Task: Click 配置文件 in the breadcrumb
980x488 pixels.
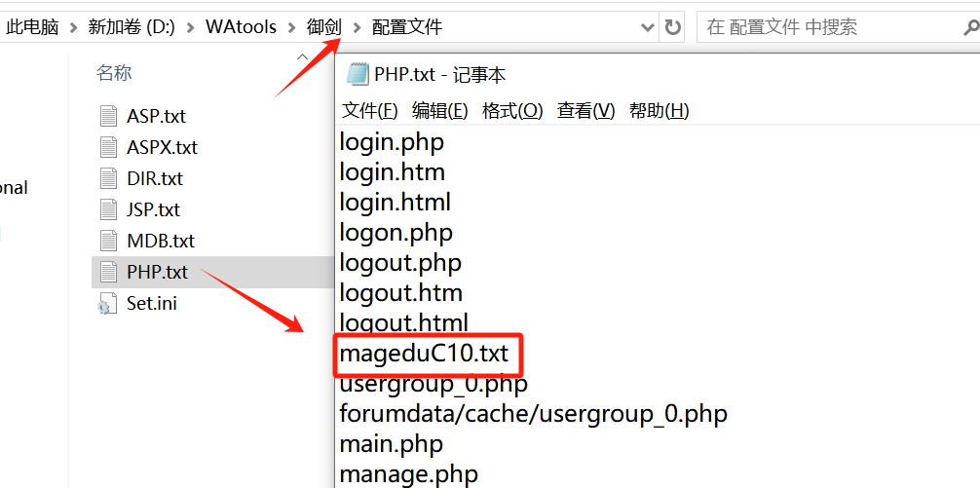Action: pyautogui.click(x=407, y=27)
